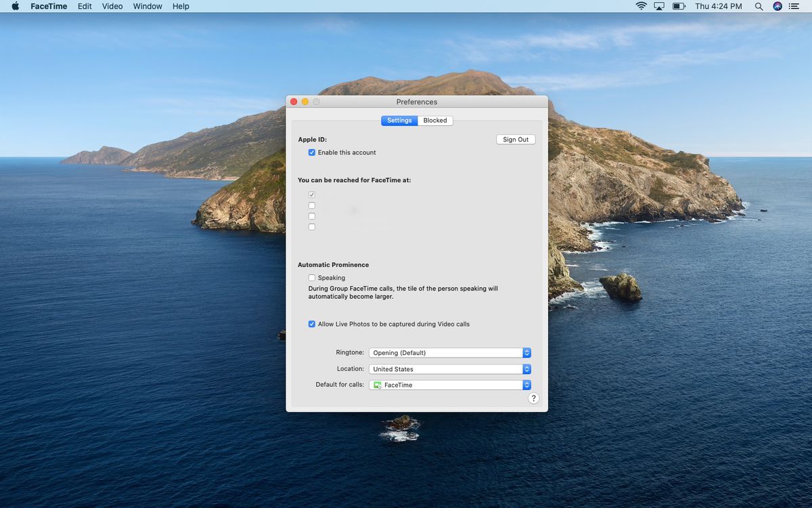Open the Apple menu
The width and height of the screenshot is (812, 508).
(16, 6)
